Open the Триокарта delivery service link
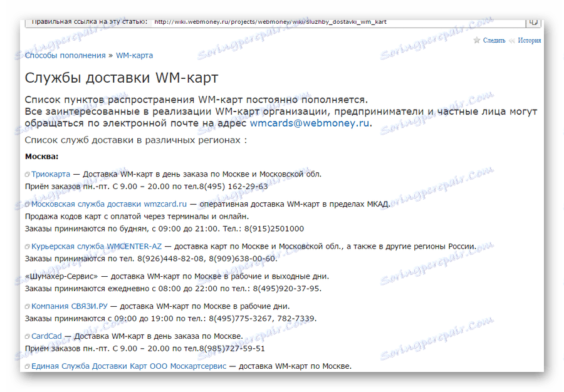Viewport: 564px width, 392px height. pyautogui.click(x=51, y=174)
